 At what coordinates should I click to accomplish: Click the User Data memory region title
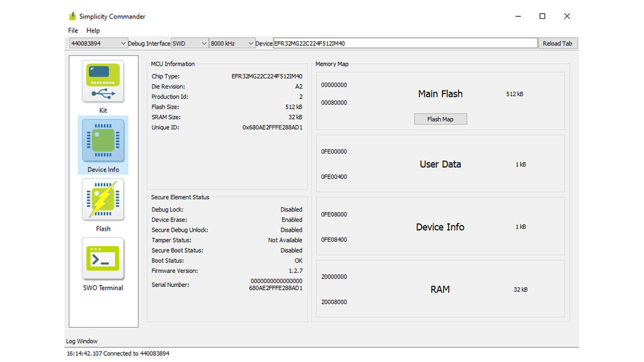pos(440,164)
